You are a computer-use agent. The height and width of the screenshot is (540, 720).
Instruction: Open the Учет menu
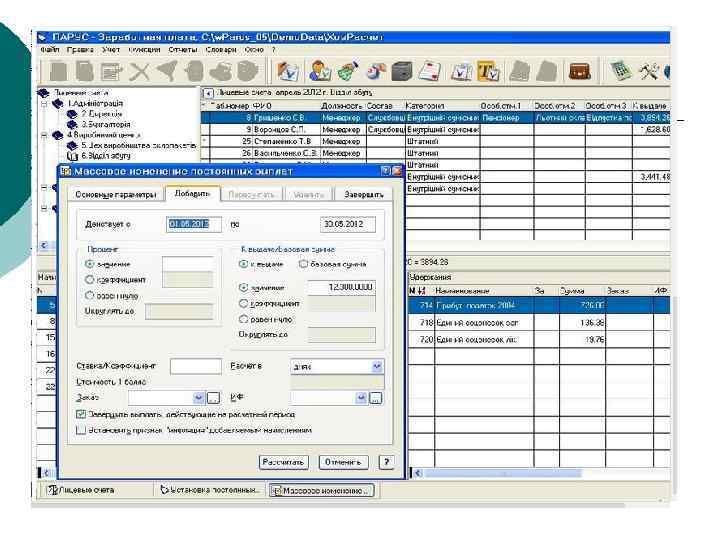(111, 49)
